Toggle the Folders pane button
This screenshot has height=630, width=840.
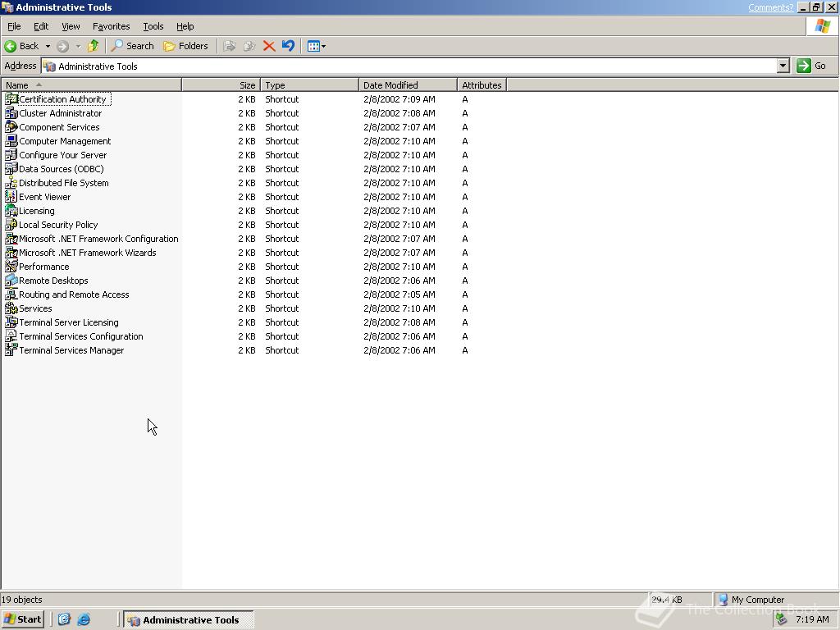click(x=185, y=46)
